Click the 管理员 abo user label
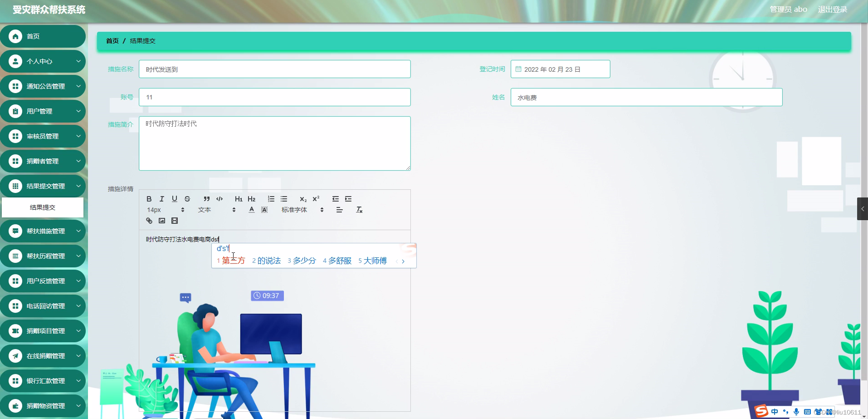This screenshot has height=419, width=868. [788, 10]
